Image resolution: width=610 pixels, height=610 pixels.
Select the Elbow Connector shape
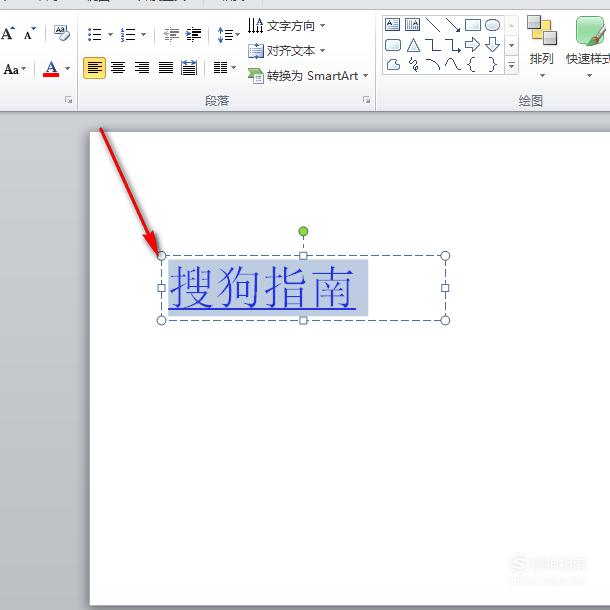[x=433, y=45]
